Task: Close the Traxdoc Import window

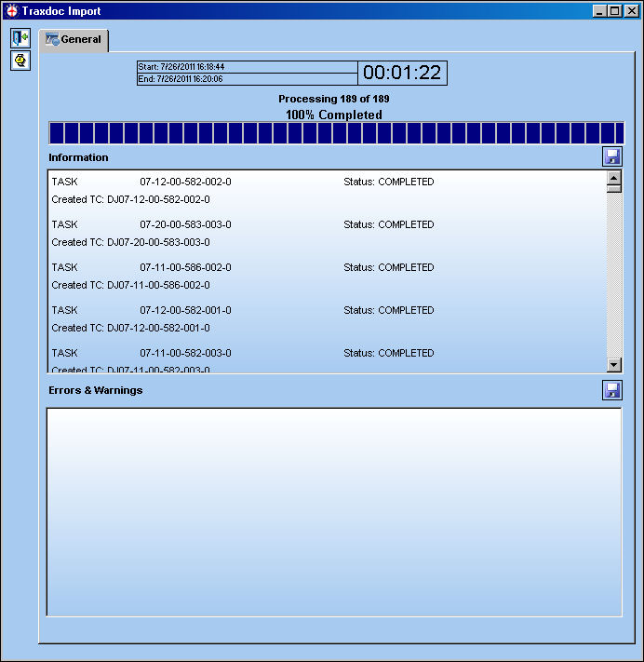Action: (632, 11)
